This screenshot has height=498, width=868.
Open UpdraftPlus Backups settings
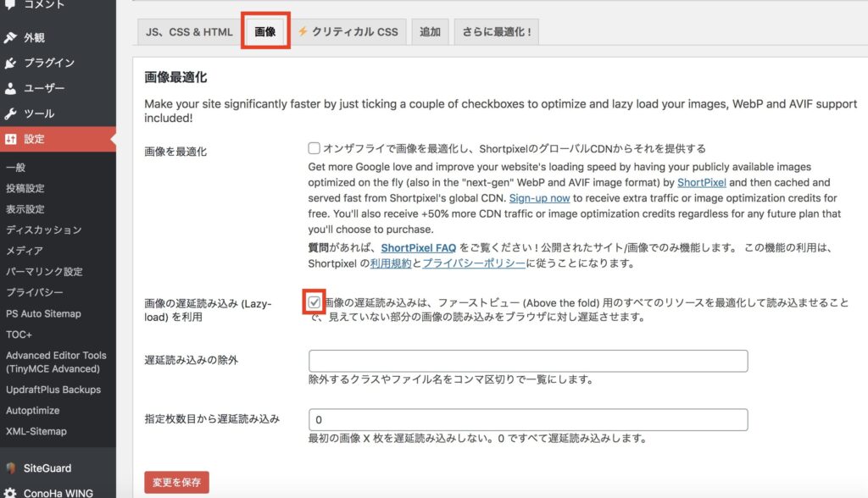[53, 390]
